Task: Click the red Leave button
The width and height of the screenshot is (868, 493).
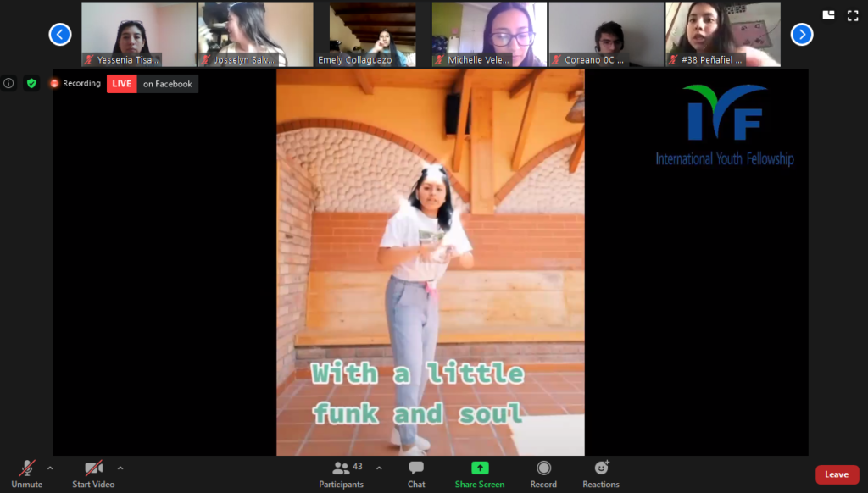Action: point(837,474)
